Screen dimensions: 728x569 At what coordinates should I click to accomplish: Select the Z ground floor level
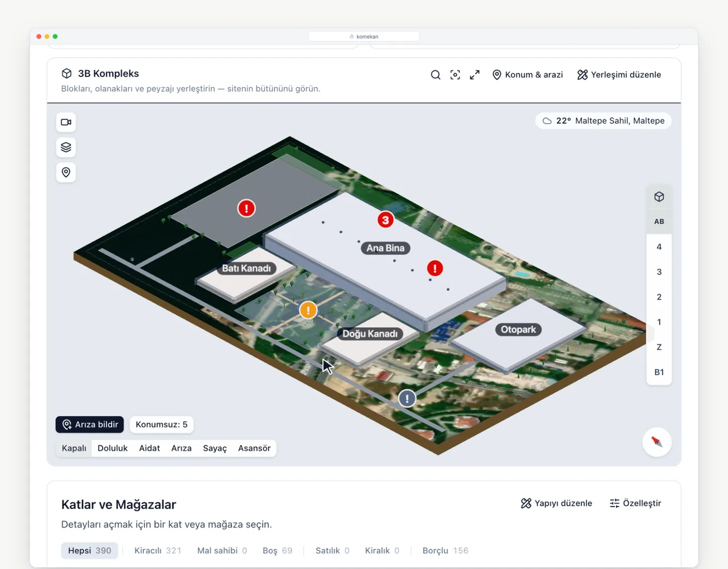[x=659, y=347]
